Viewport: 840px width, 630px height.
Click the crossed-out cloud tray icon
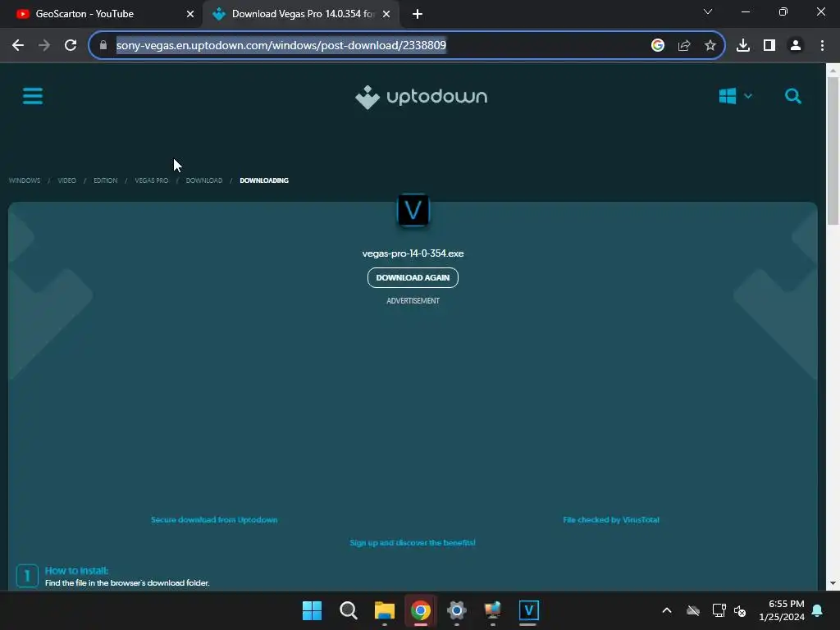tap(693, 610)
